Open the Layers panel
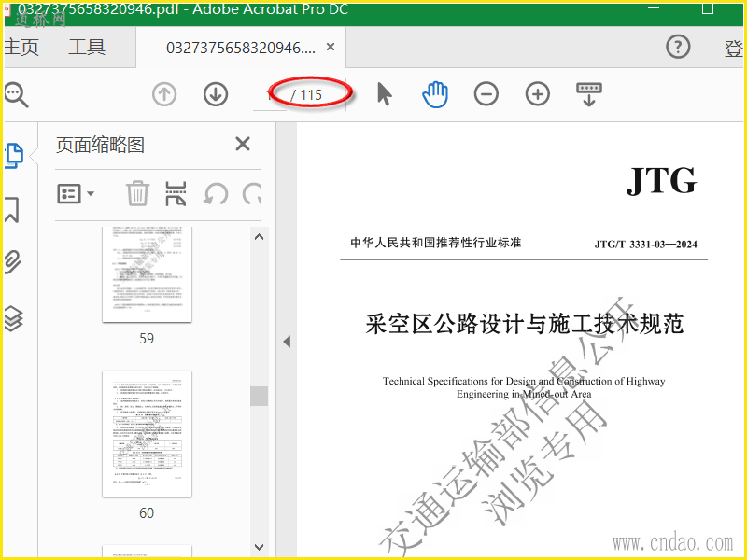The image size is (747, 560). [x=13, y=318]
